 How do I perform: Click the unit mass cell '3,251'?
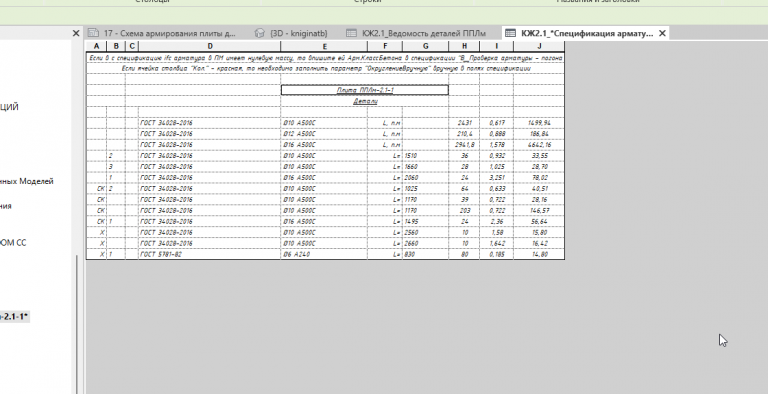tap(497, 177)
